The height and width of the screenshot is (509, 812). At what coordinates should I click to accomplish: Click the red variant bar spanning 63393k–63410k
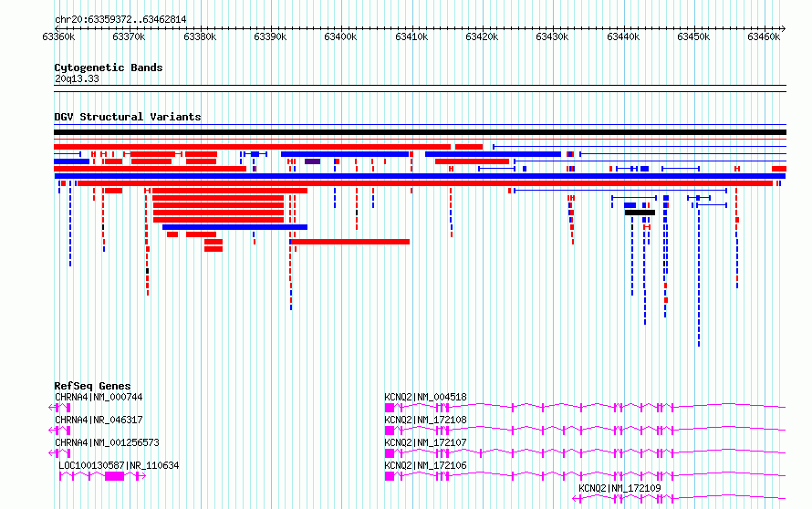350,242
